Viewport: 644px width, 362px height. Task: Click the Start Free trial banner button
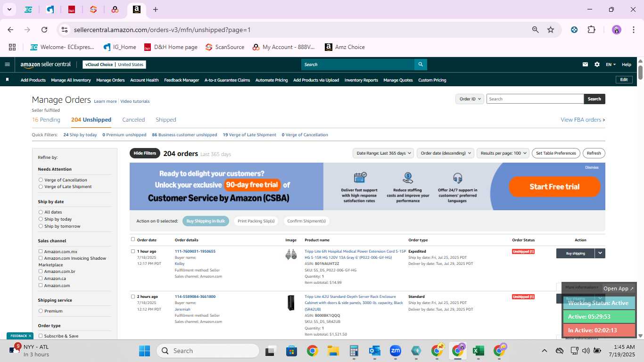[554, 187]
